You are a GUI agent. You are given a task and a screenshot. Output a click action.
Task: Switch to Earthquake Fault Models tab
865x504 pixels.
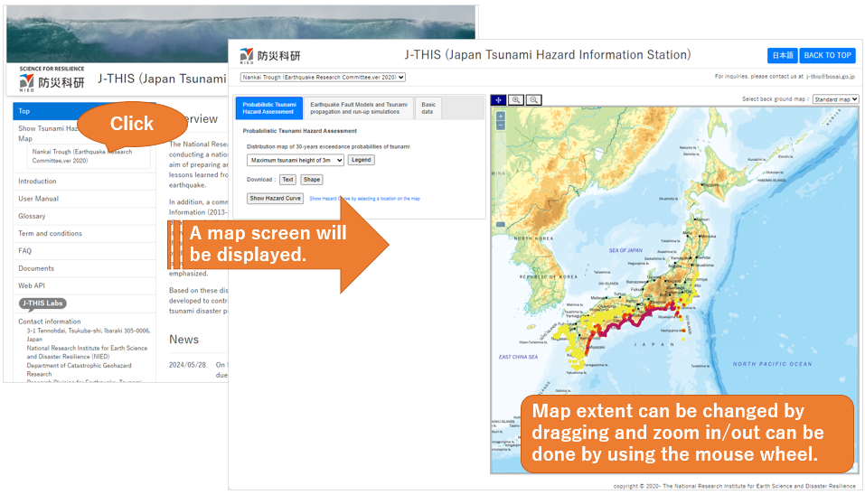359,107
